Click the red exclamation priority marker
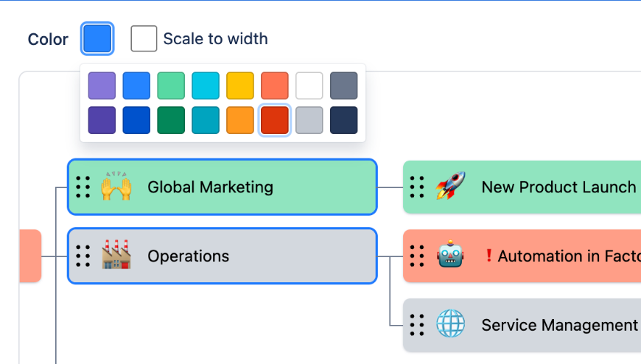 coord(488,256)
